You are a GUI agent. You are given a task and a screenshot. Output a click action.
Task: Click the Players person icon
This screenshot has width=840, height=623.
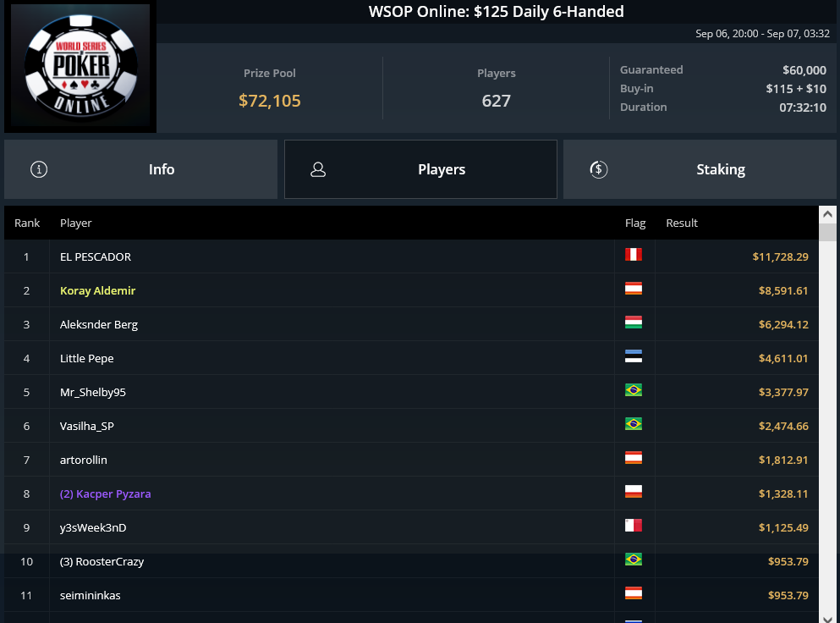(318, 169)
